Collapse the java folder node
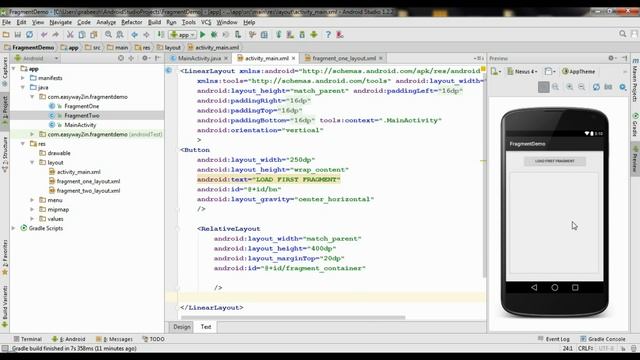The height and width of the screenshot is (360, 640). (23, 87)
